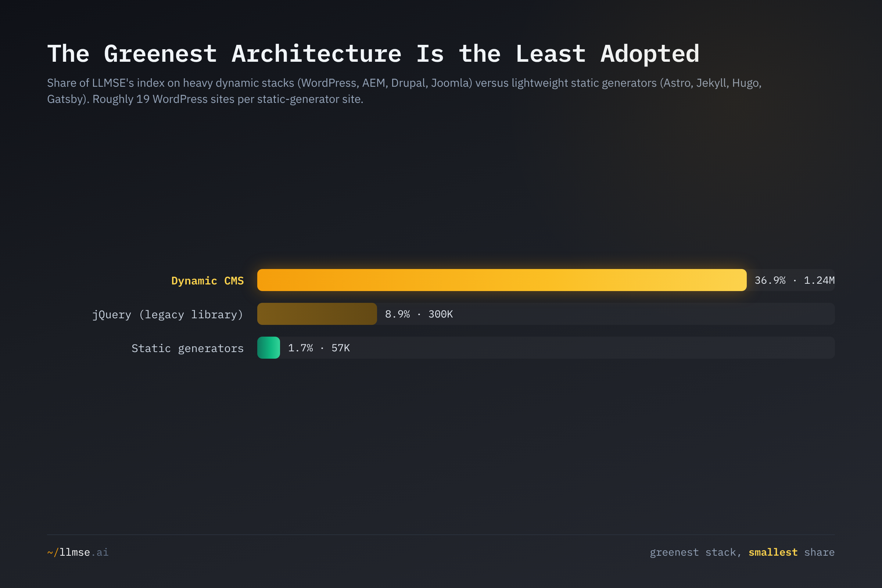Select the 'jQuery (legacy library)' label
This screenshot has width=882, height=588.
168,314
